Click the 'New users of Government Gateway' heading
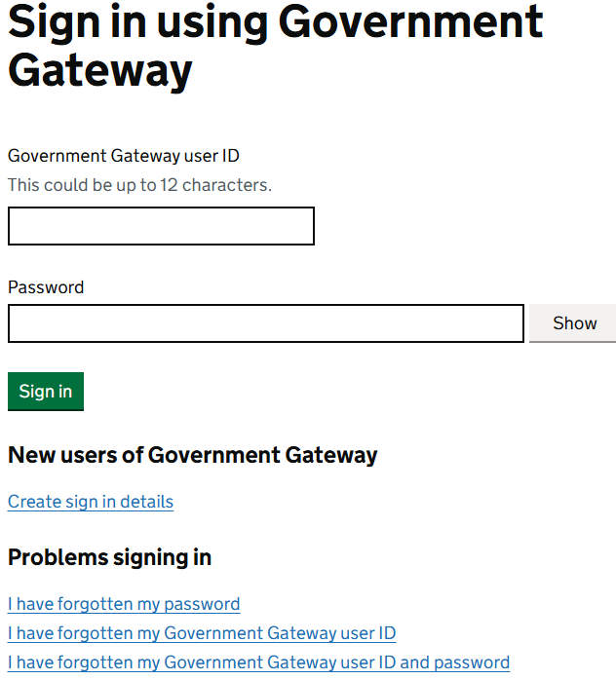The image size is (616, 680). [192, 455]
